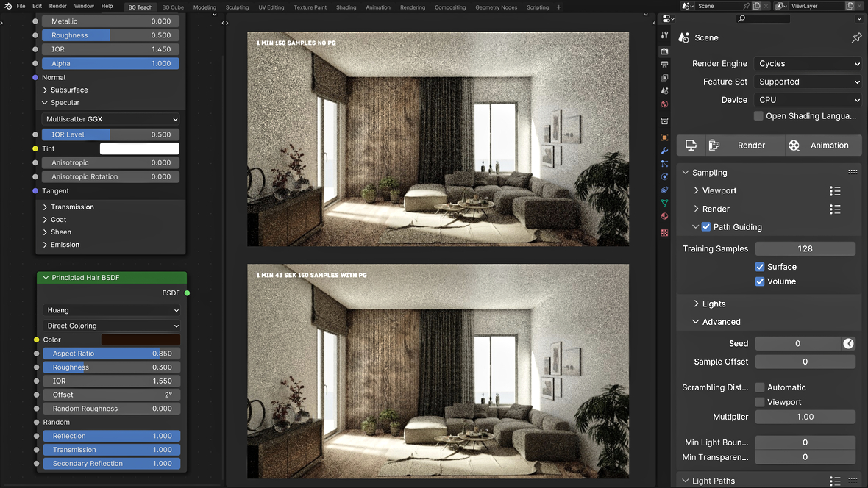Image resolution: width=868 pixels, height=488 pixels.
Task: Disable the Path Guiding checkbox
Action: pyautogui.click(x=706, y=227)
